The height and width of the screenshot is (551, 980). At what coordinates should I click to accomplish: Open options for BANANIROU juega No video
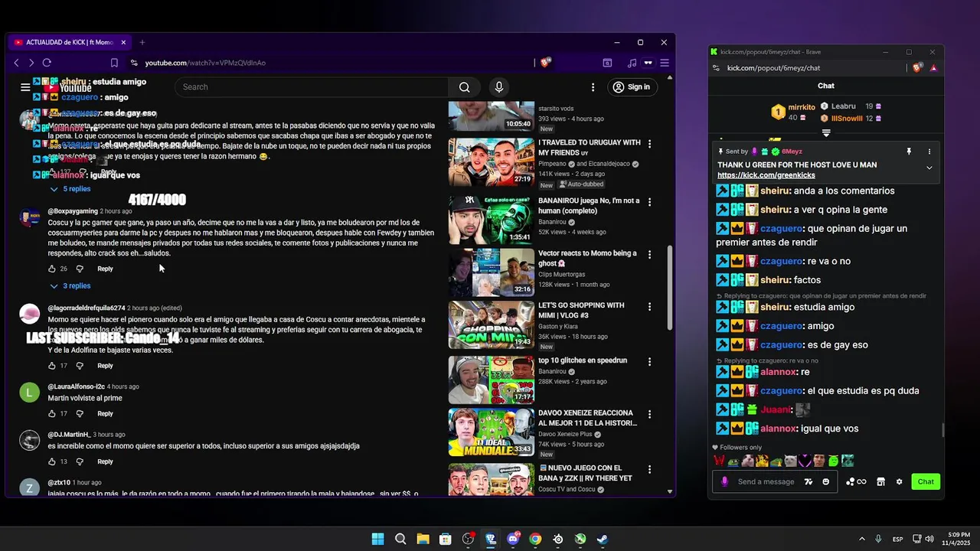pyautogui.click(x=650, y=202)
